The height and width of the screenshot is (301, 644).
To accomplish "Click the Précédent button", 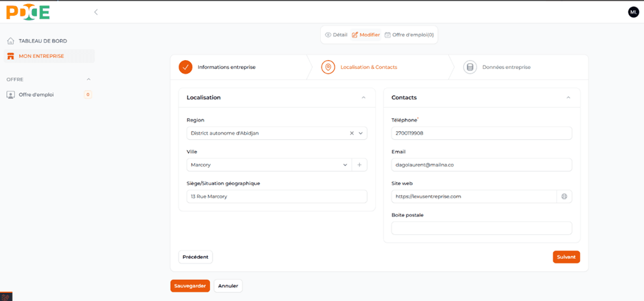I will [196, 257].
